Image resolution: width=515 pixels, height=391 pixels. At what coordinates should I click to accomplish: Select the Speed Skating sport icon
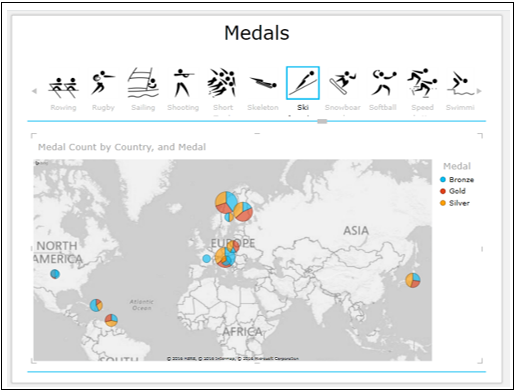(x=422, y=83)
